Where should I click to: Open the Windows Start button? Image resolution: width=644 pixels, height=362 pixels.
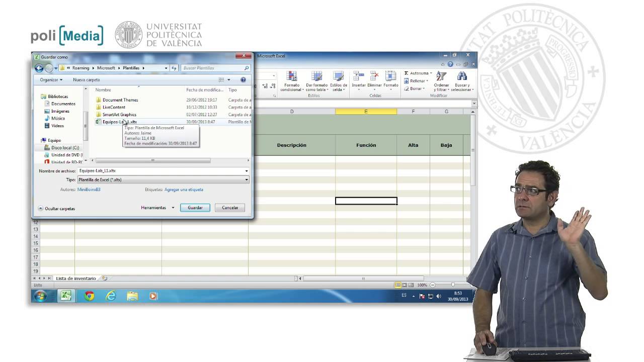[x=40, y=296]
